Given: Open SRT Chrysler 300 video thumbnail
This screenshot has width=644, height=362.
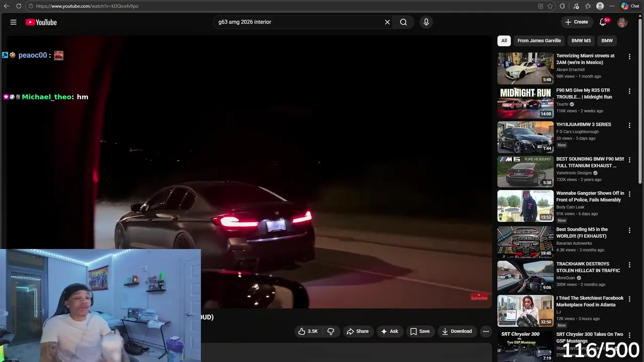Looking at the screenshot, I should [525, 346].
